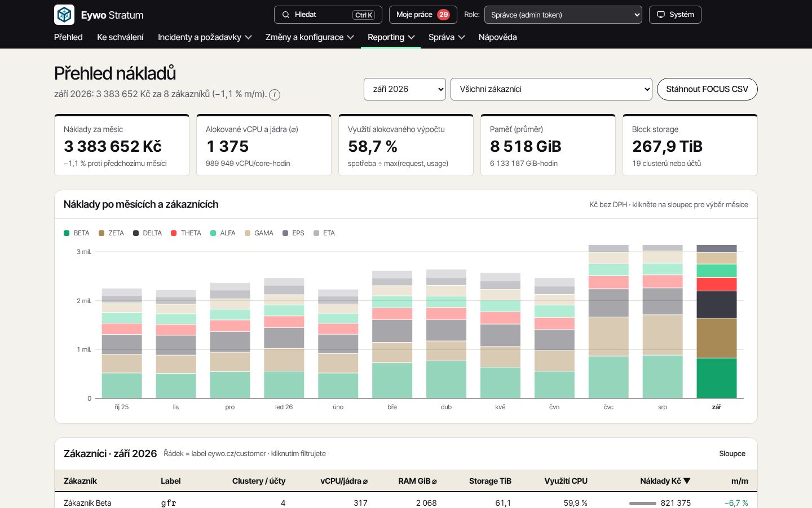The width and height of the screenshot is (812, 508).
Task: Expand Změny a konfigurace menu
Action: (310, 37)
